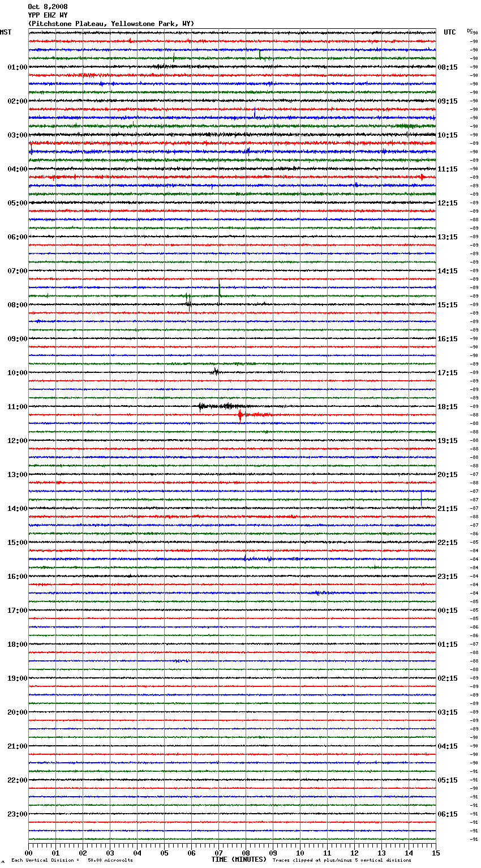Click the TIME (MINUTES) axis title
The height and width of the screenshot is (868, 481).
[x=239, y=860]
